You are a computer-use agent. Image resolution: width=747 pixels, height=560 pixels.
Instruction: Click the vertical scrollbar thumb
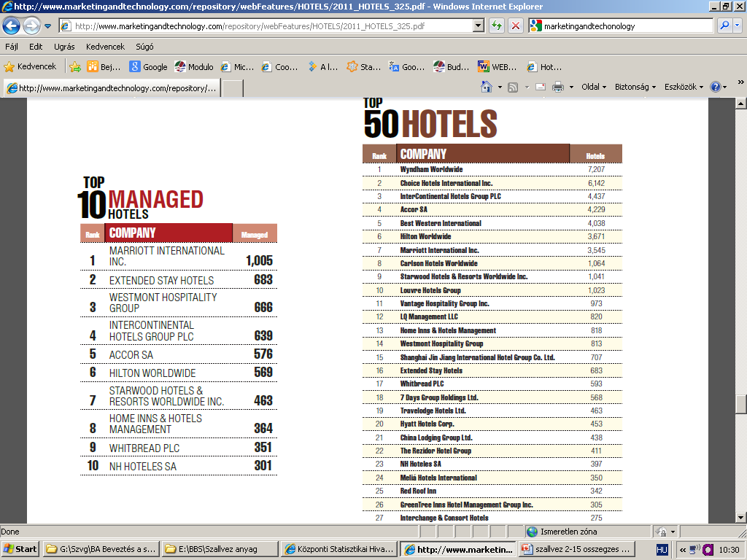pos(741,404)
